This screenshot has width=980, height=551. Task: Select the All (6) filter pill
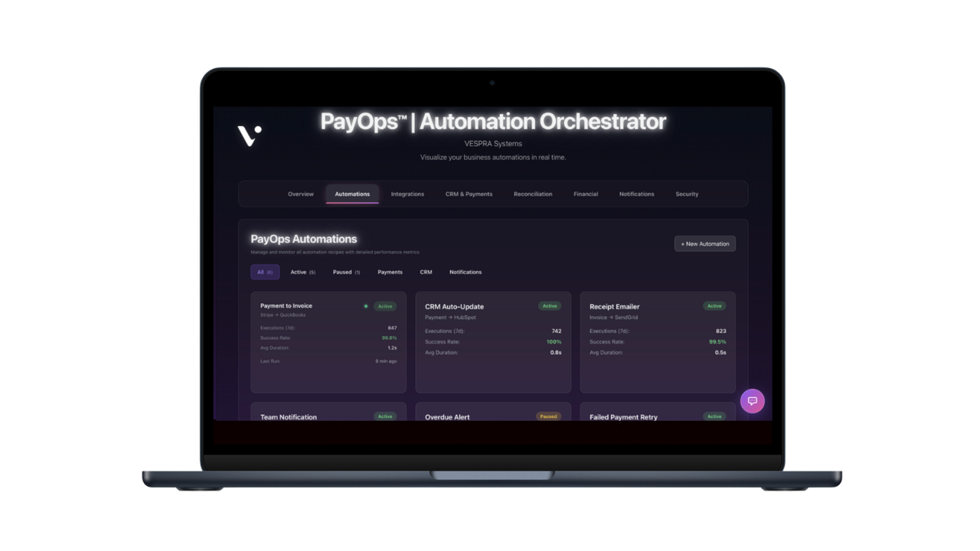pos(265,272)
